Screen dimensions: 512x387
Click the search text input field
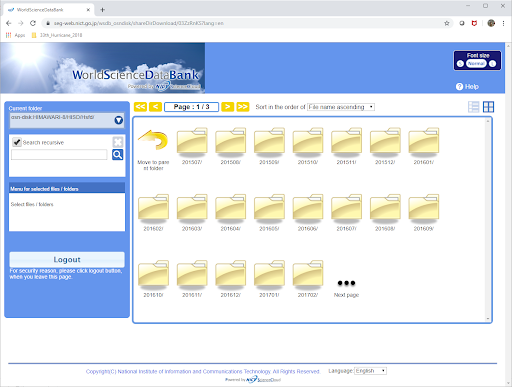(59, 155)
